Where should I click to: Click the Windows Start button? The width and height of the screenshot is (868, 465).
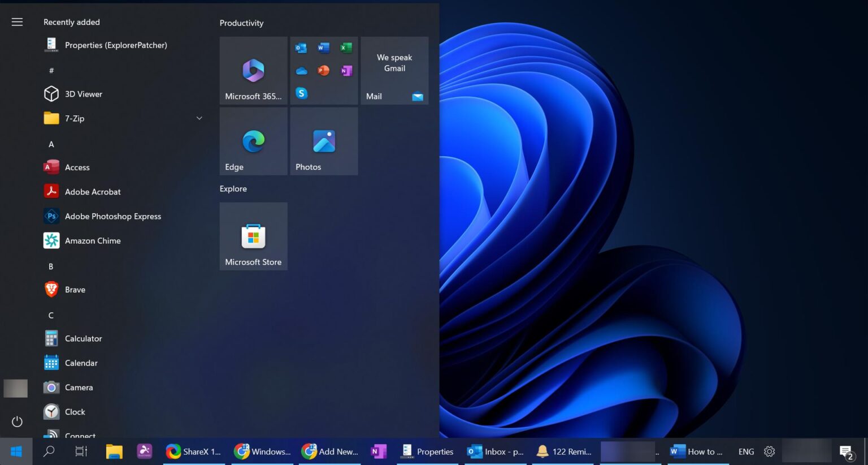point(16,451)
